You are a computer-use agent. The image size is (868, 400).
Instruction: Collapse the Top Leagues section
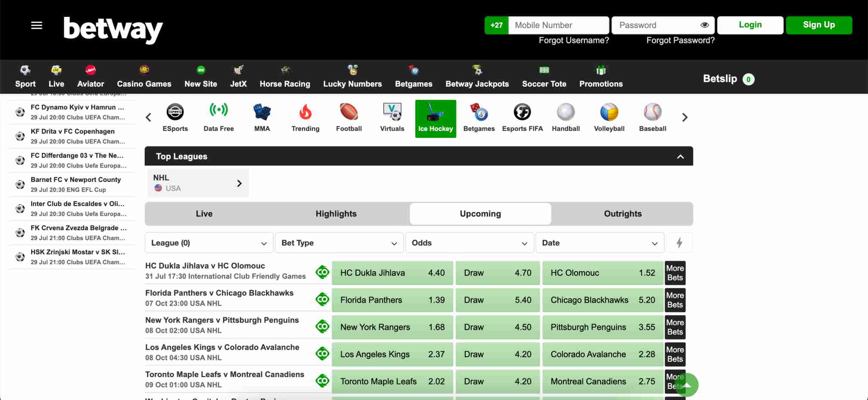680,156
